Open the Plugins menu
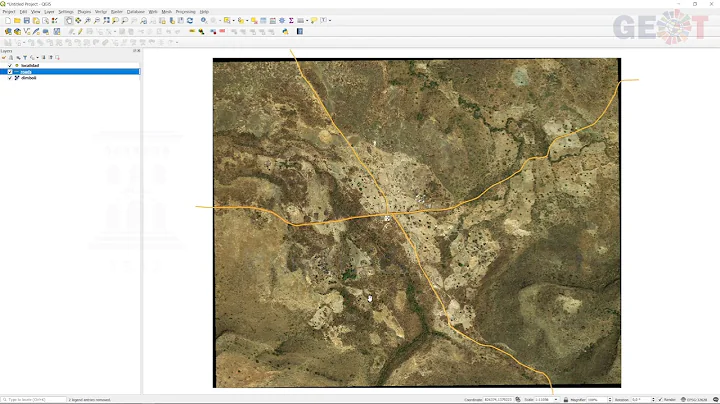The width and height of the screenshot is (720, 404). point(84,11)
